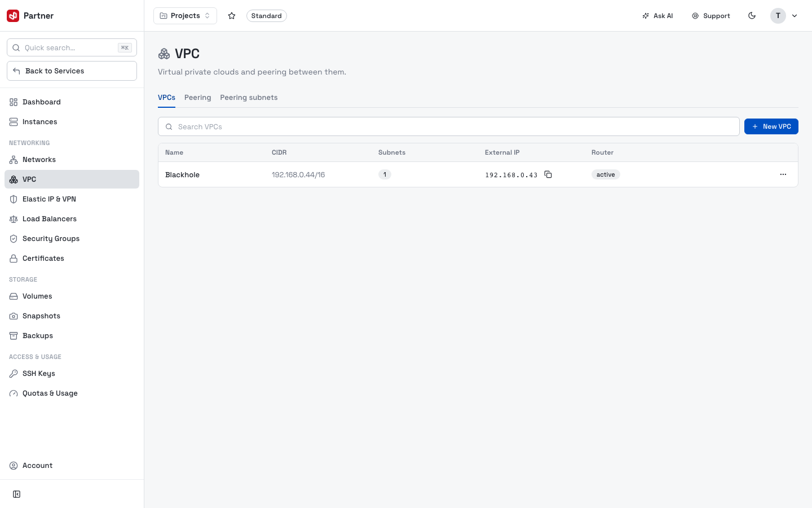Viewport: 812px width, 508px height.
Task: Click the star favorite icon
Action: coord(232,16)
